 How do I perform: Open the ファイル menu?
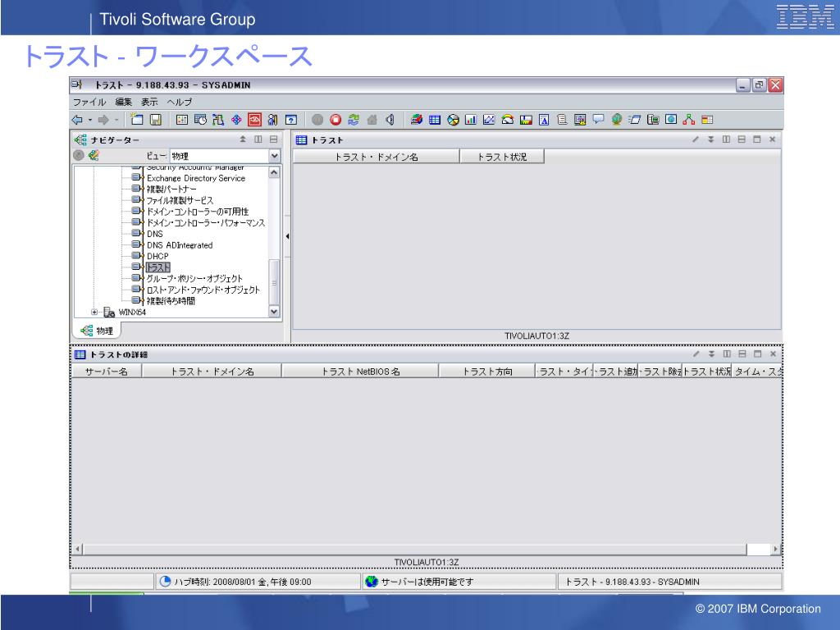(89, 102)
